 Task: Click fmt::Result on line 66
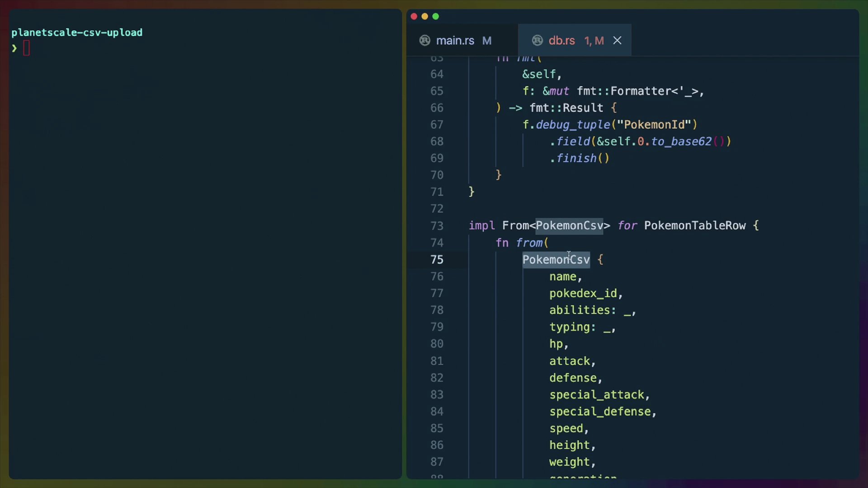[566, 108]
